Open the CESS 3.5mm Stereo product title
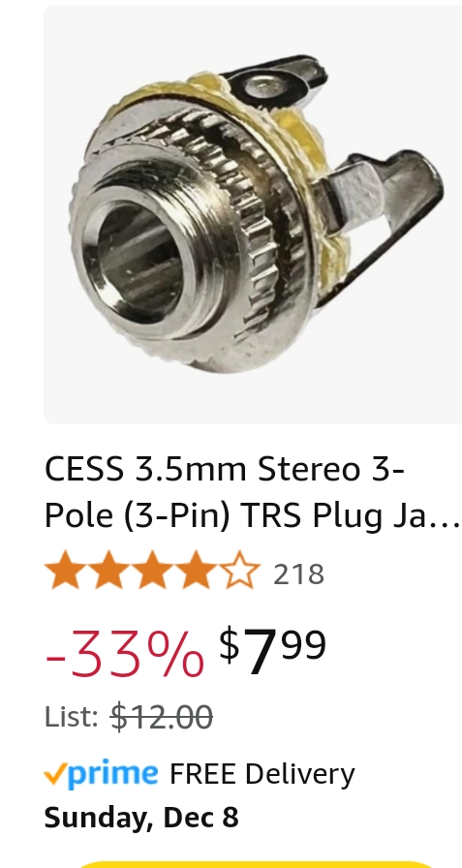This screenshot has width=462, height=868. (x=252, y=492)
